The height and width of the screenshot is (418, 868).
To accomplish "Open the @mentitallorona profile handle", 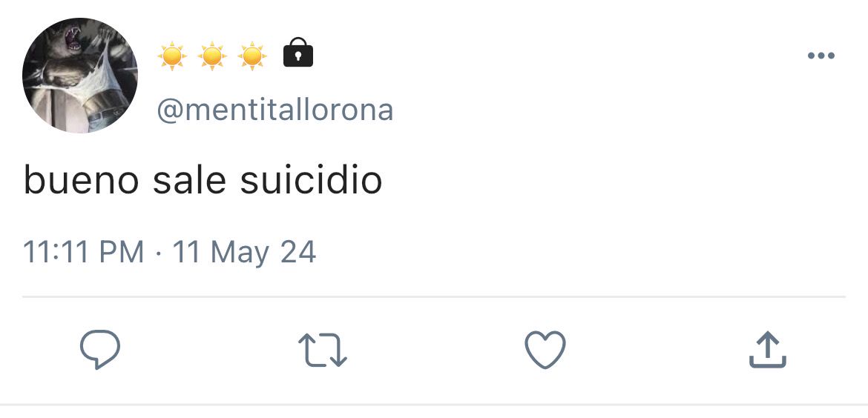I will tap(275, 110).
